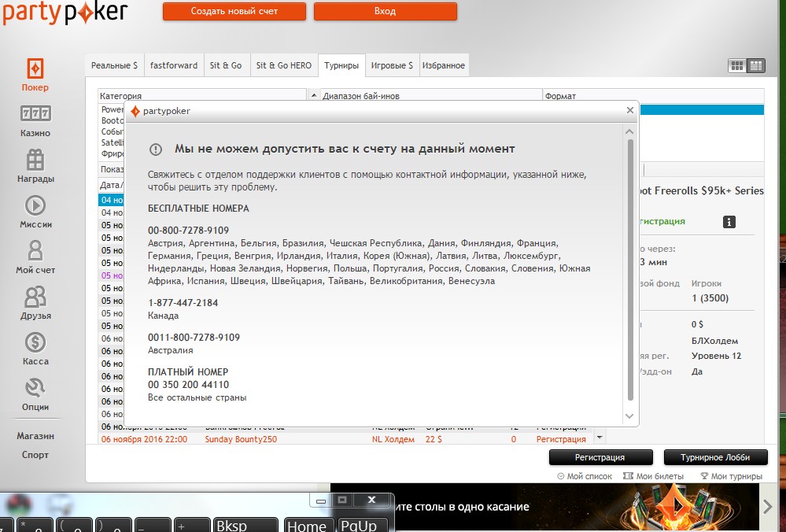Open the Casino (Казино) section
Viewport: 786px width, 532px height.
click(x=35, y=121)
